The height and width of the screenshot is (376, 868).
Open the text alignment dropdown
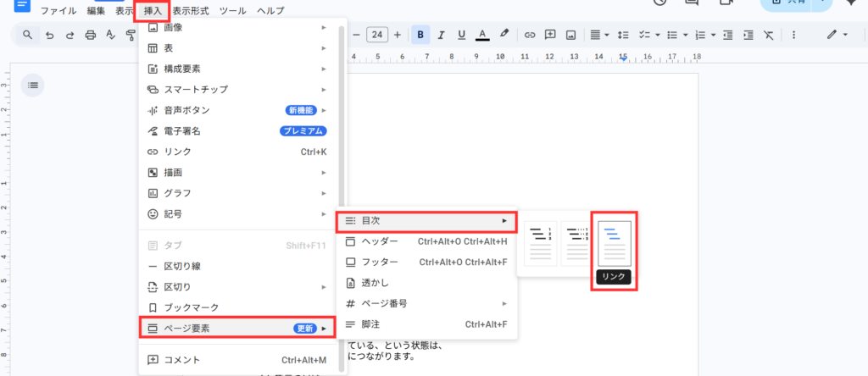click(598, 35)
